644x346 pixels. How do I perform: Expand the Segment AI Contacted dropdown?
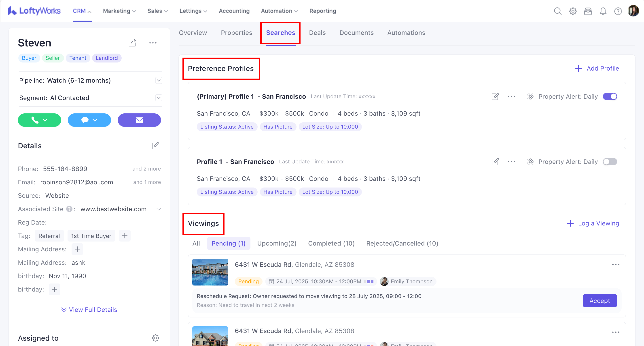pyautogui.click(x=159, y=98)
